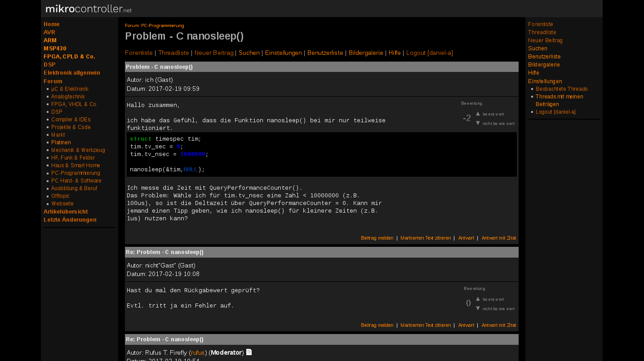Click Antwort mit Zitat on second post
The height and width of the screenshot is (361, 644).
coord(499,325)
